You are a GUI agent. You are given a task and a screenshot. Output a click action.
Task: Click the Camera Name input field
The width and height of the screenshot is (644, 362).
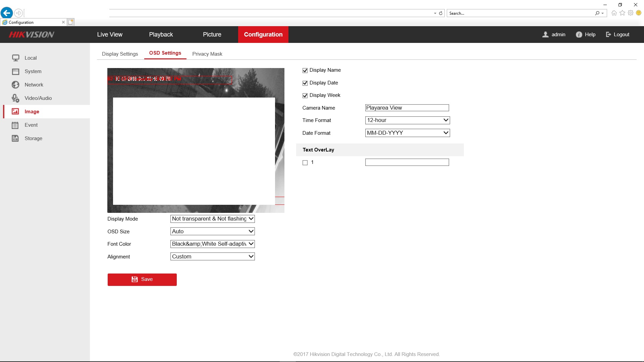click(407, 108)
